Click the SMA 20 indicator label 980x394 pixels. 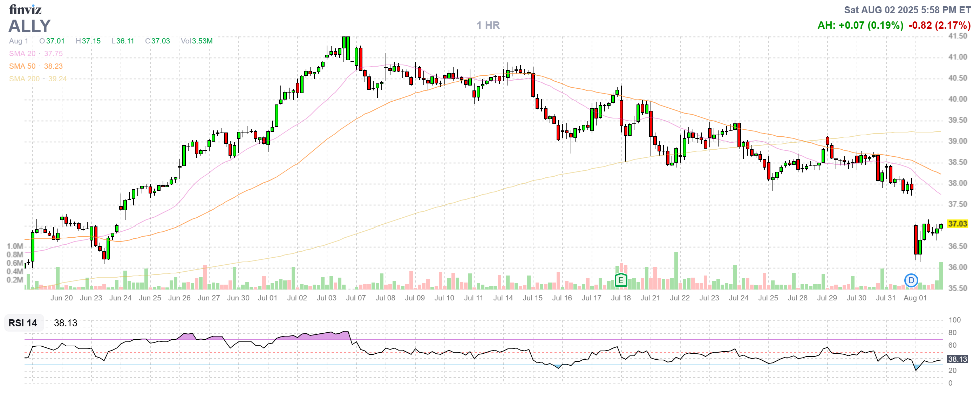pos(22,54)
